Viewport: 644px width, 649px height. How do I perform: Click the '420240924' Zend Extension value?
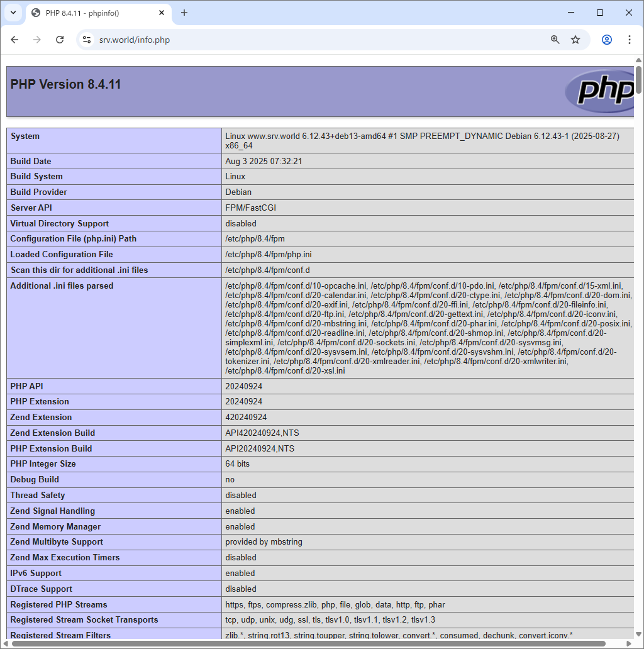[x=246, y=418]
